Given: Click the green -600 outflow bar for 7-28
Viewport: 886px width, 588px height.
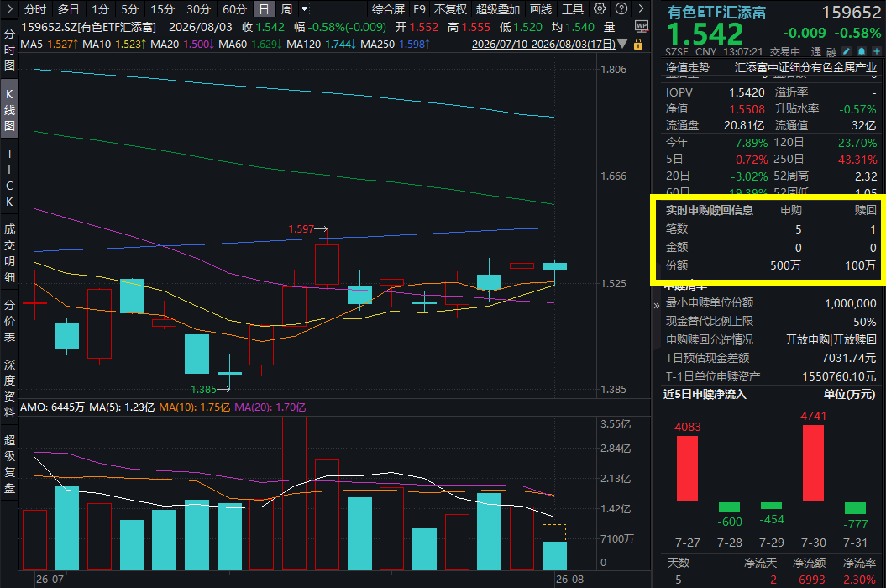Looking at the screenshot, I should tap(730, 507).
